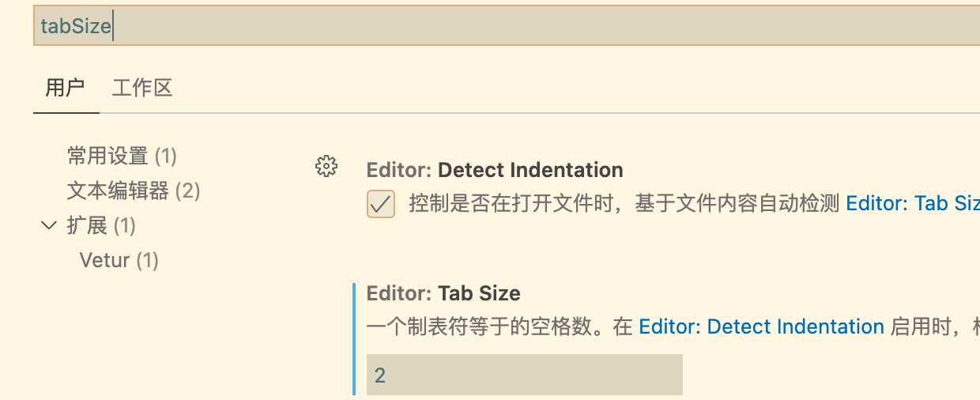Screen dimensions: 980x400
Task: Switch to the 工作区 settings tab
Action: (x=142, y=88)
